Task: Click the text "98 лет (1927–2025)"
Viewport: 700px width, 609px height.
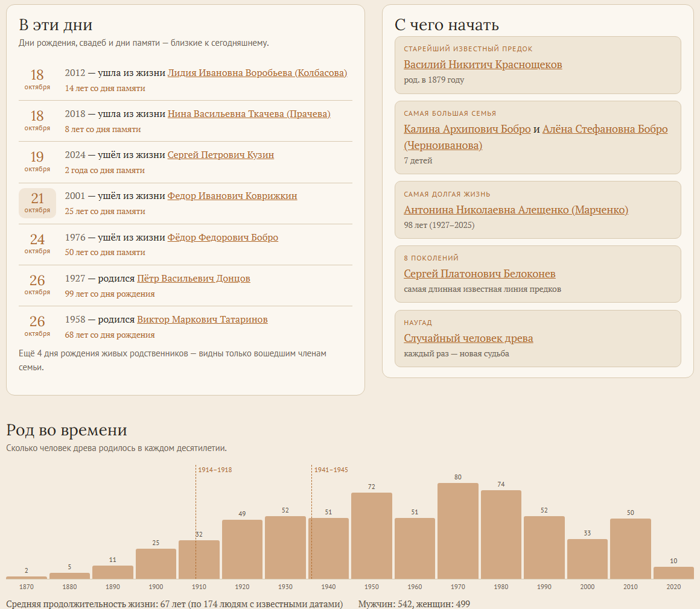Action: click(439, 225)
